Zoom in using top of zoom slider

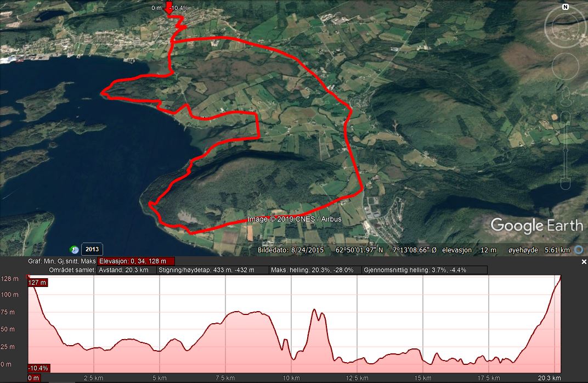(566, 116)
